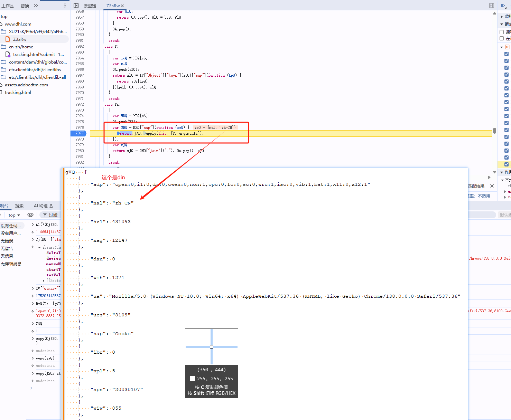Select the 无详细消息 filter
Image resolution: width=511 pixels, height=420 pixels.
point(11,264)
